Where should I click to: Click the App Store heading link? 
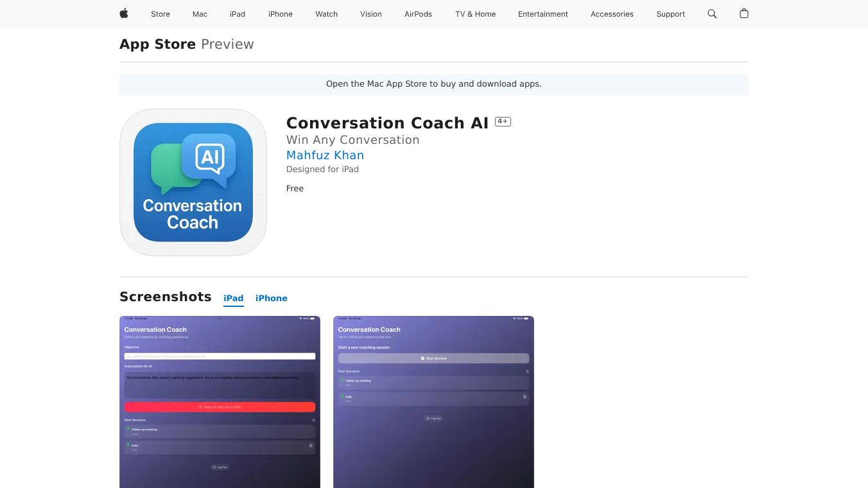[158, 44]
